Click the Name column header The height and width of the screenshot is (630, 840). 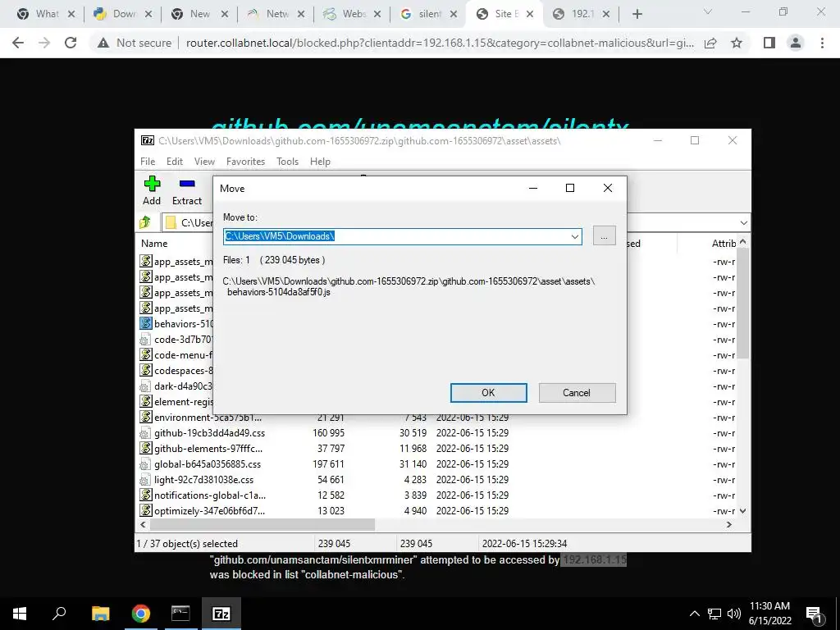(x=154, y=243)
